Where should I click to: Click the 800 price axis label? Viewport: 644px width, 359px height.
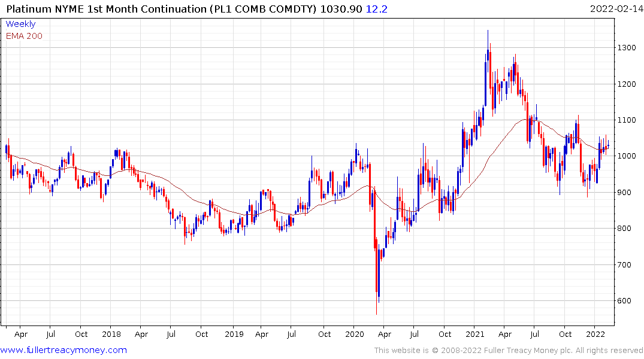tap(625, 229)
